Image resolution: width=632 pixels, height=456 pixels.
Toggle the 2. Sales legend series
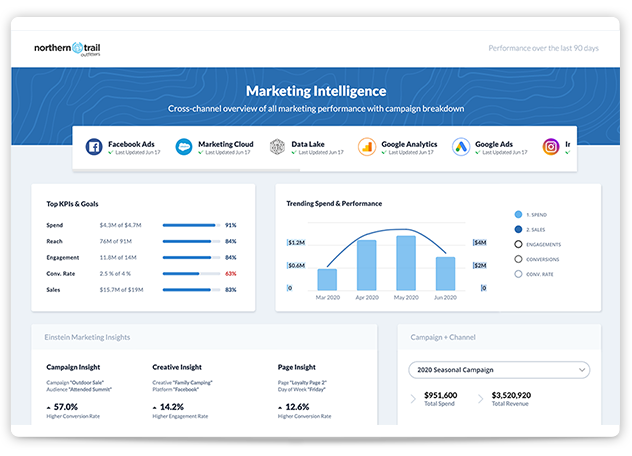tap(518, 229)
